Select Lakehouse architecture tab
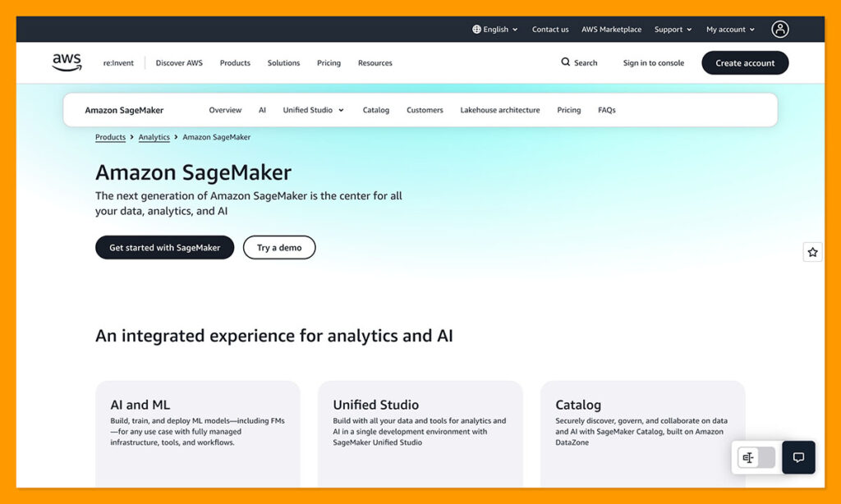This screenshot has height=504, width=841. pos(500,110)
